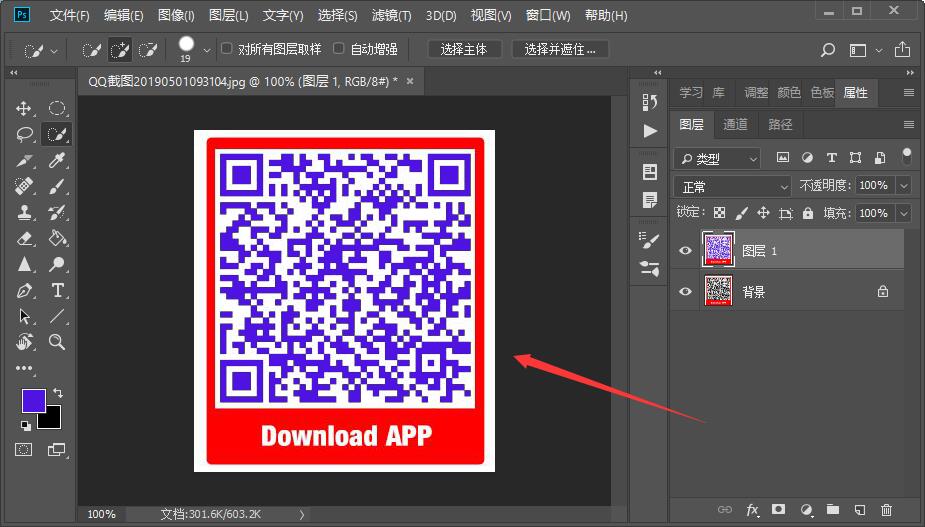925x527 pixels.
Task: Add layer style fx
Action: tap(752, 510)
